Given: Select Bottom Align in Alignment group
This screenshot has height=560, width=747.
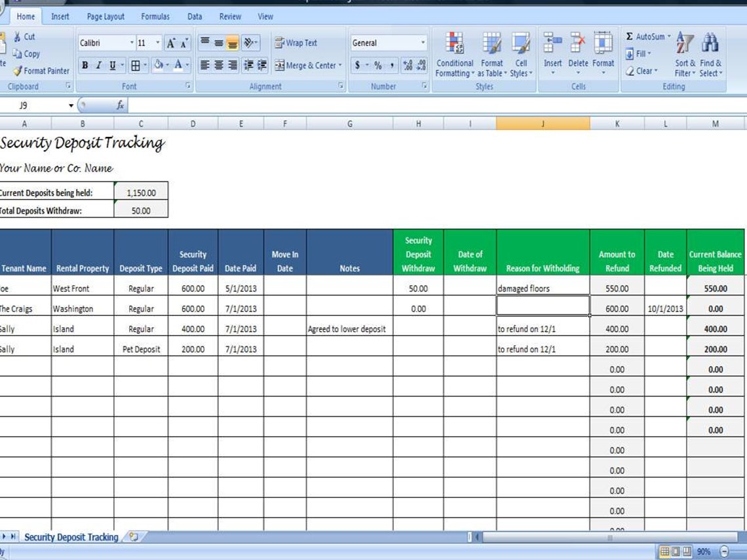Looking at the screenshot, I should (x=233, y=43).
